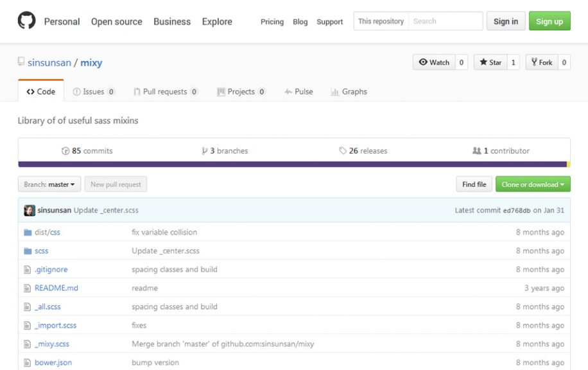Screen dimensions: 588x370
Task: Click the sinsunsan avatar thumbnail
Action: click(x=30, y=211)
